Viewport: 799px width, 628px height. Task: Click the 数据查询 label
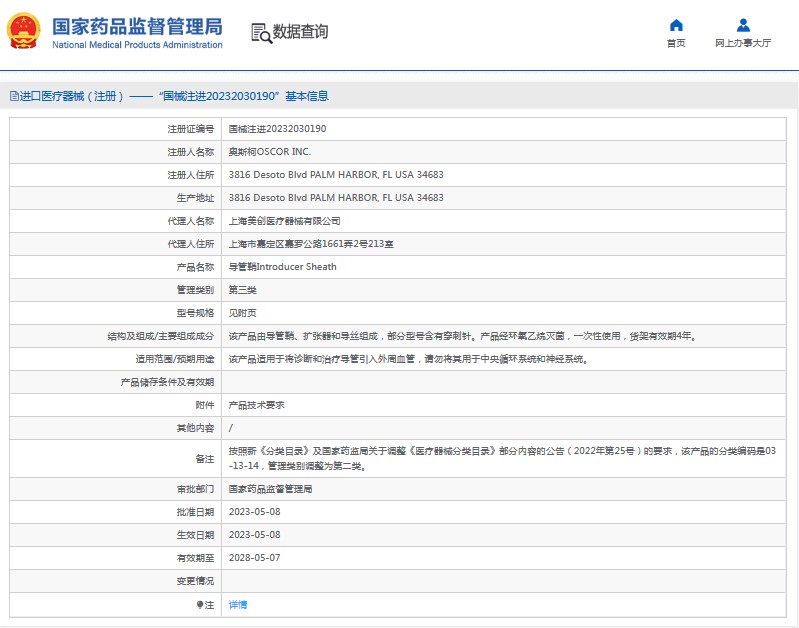click(300, 32)
